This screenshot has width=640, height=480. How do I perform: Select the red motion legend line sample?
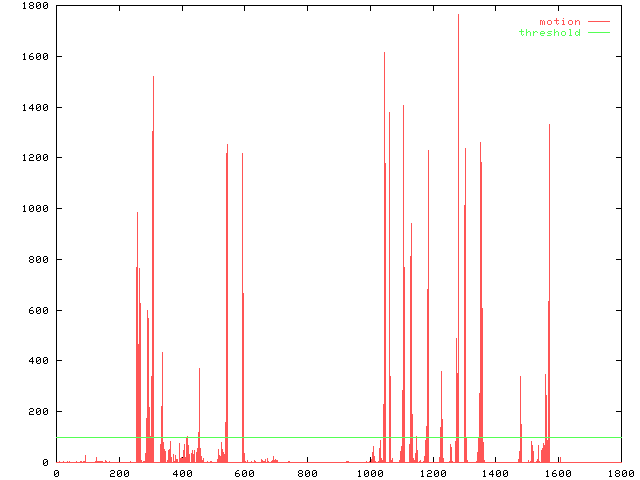[599, 21]
